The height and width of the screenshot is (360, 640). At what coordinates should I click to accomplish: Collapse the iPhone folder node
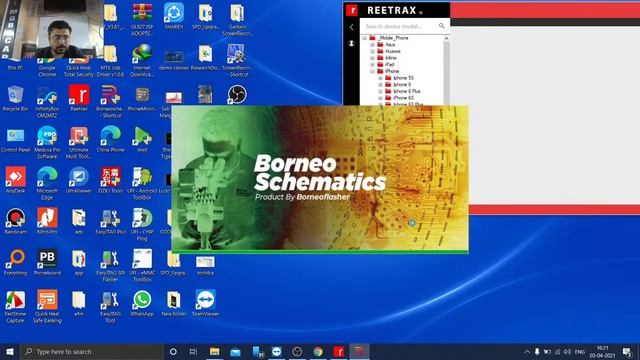[x=372, y=71]
